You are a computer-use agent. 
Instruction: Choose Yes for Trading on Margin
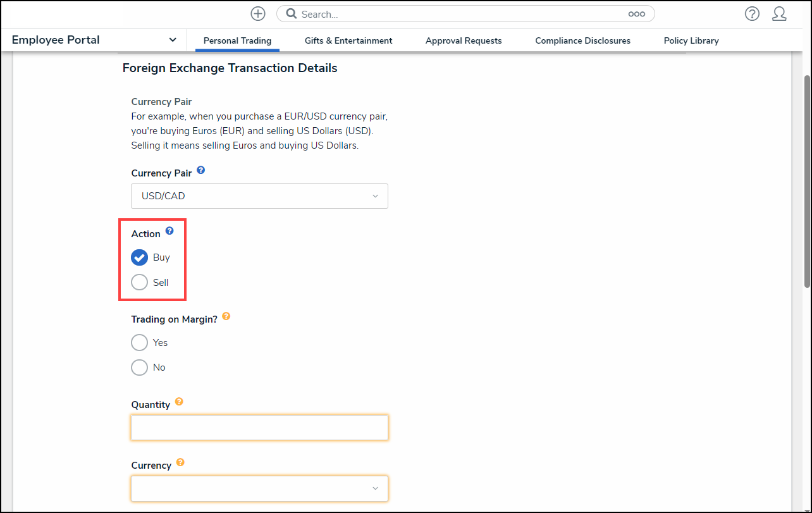pos(139,342)
